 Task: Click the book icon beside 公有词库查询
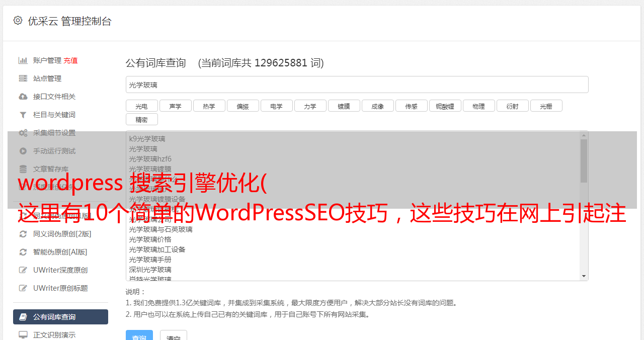(23, 317)
